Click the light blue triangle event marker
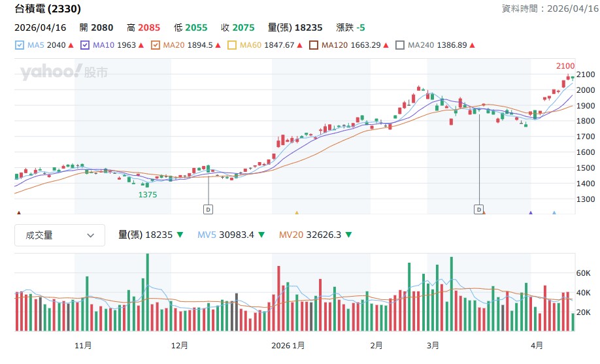The width and height of the screenshot is (600, 364). point(554,212)
